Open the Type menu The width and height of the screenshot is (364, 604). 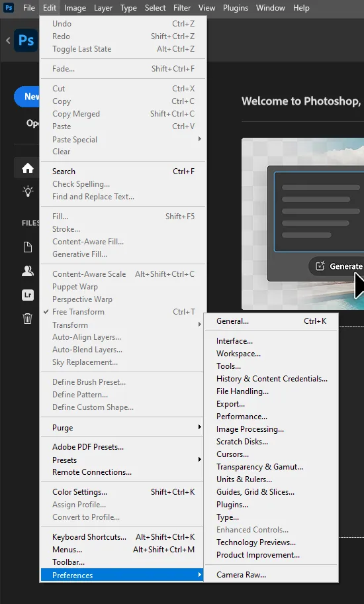128,8
